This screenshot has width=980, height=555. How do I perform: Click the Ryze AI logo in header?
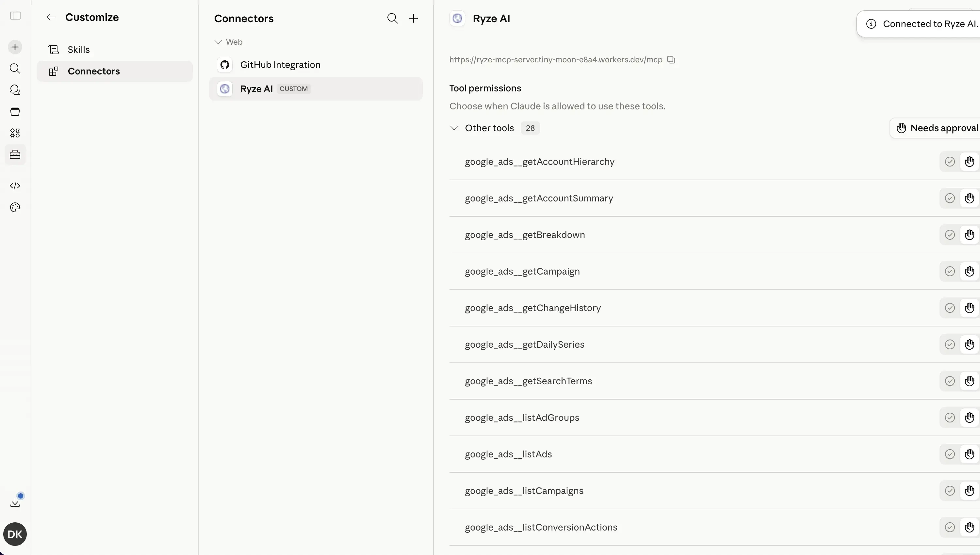(x=457, y=18)
